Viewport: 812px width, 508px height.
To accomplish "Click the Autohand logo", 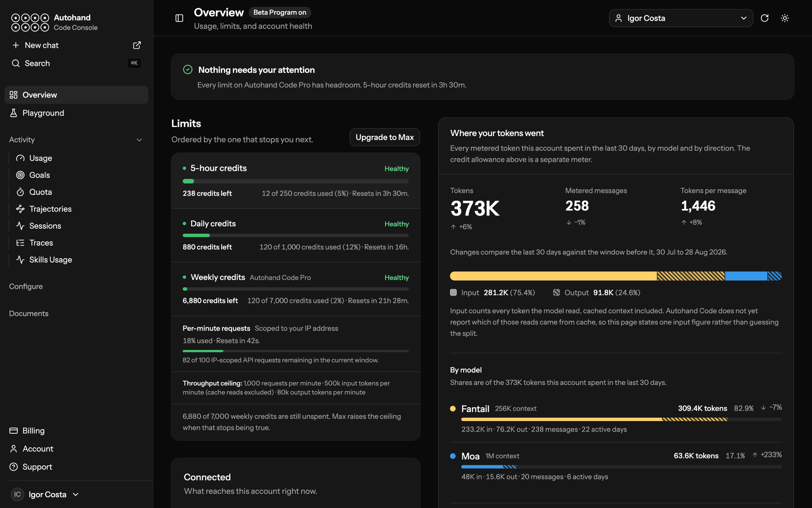I will tap(30, 22).
